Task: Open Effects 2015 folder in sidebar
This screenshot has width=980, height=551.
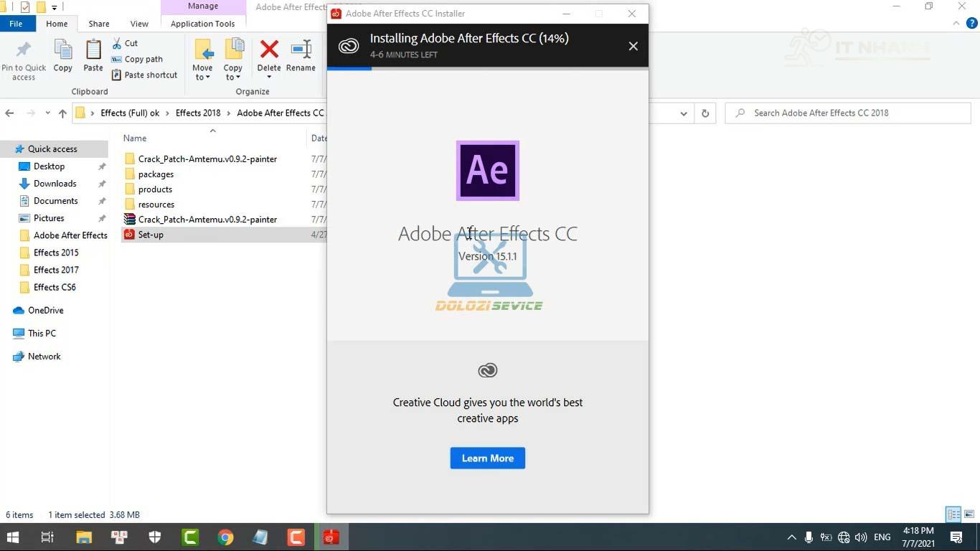Action: 56,252
